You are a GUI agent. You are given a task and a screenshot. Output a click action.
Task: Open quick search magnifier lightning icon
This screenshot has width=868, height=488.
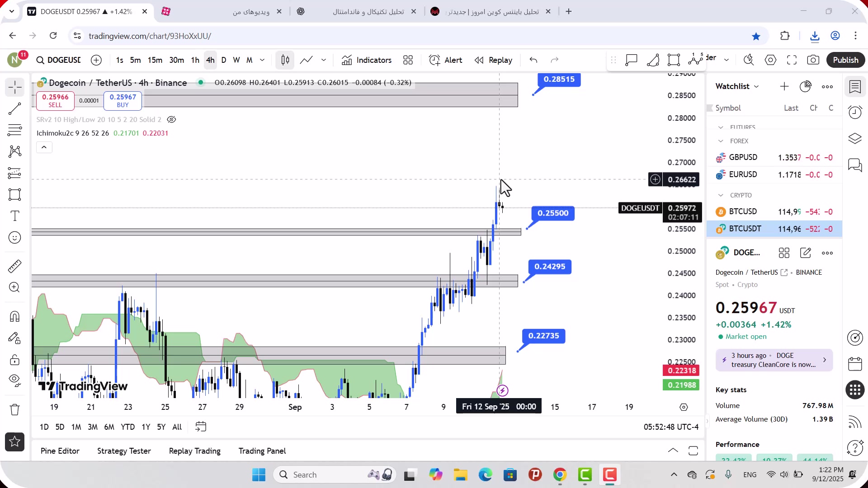point(749,60)
